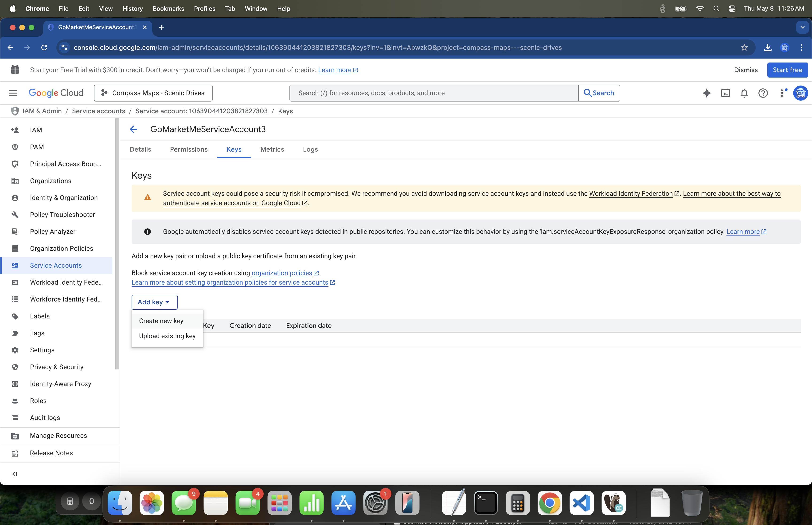View site information icon in address bar
Screen dimensions: 812x525
(x=64, y=47)
